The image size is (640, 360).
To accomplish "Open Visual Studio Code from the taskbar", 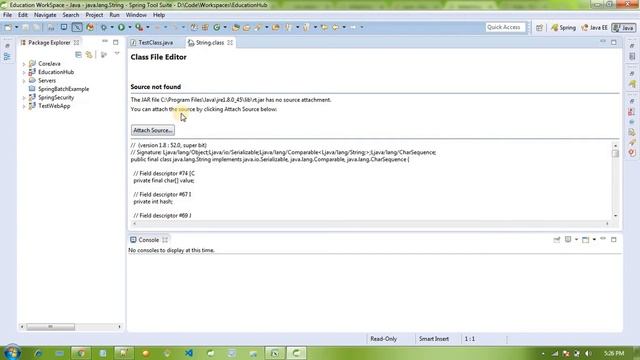I will (189, 353).
